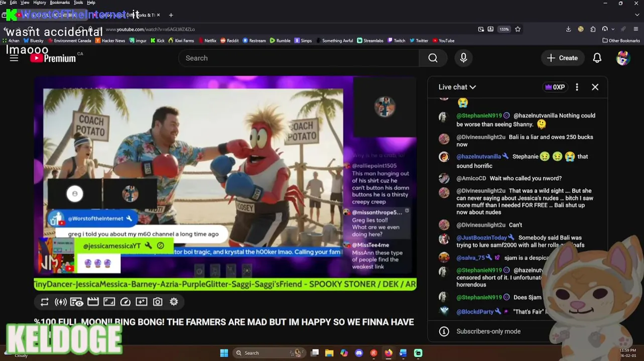Open the Help menu in Firefox
This screenshot has height=361, width=644.
tap(91, 3)
